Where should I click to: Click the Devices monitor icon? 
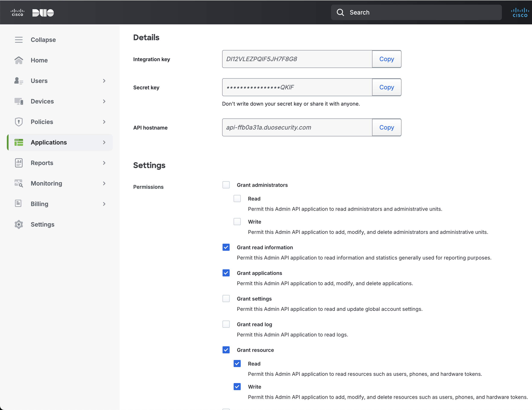[x=19, y=101]
